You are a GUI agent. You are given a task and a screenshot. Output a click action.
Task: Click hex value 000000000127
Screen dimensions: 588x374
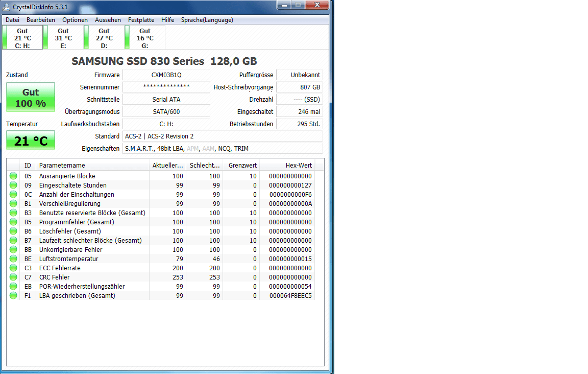coord(290,185)
